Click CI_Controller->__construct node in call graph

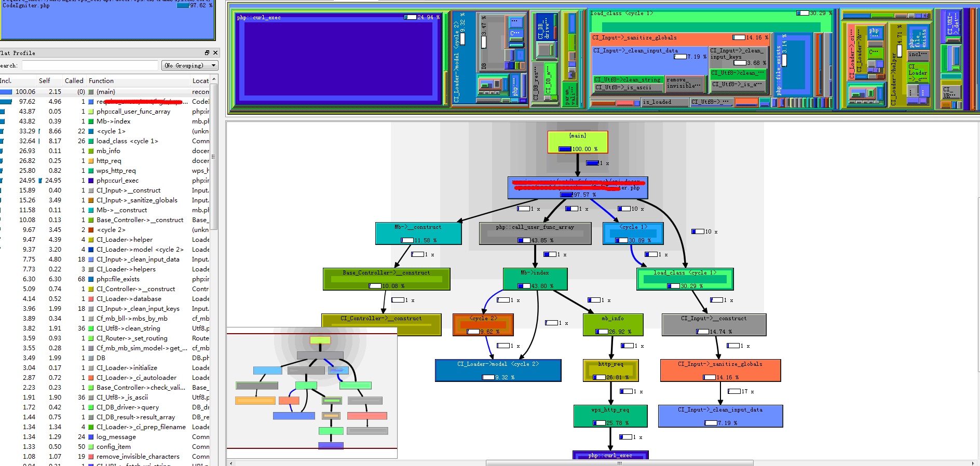point(382,325)
